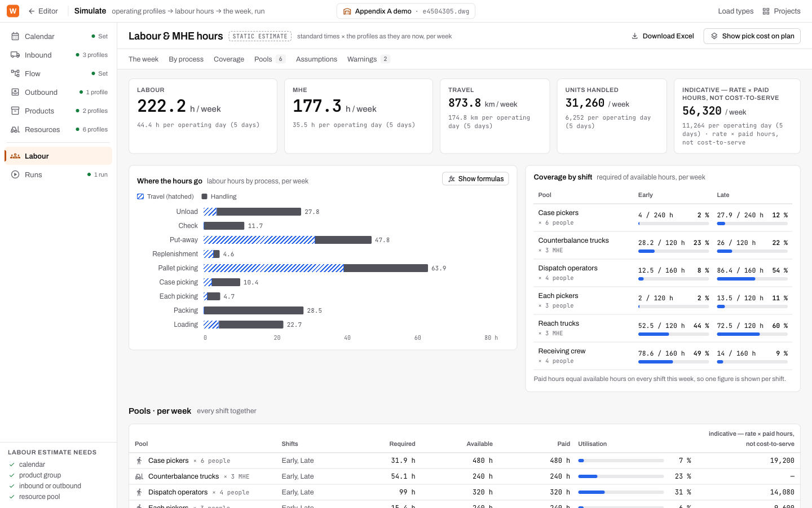Open Load types in the top bar
The height and width of the screenshot is (508, 812).
click(735, 11)
